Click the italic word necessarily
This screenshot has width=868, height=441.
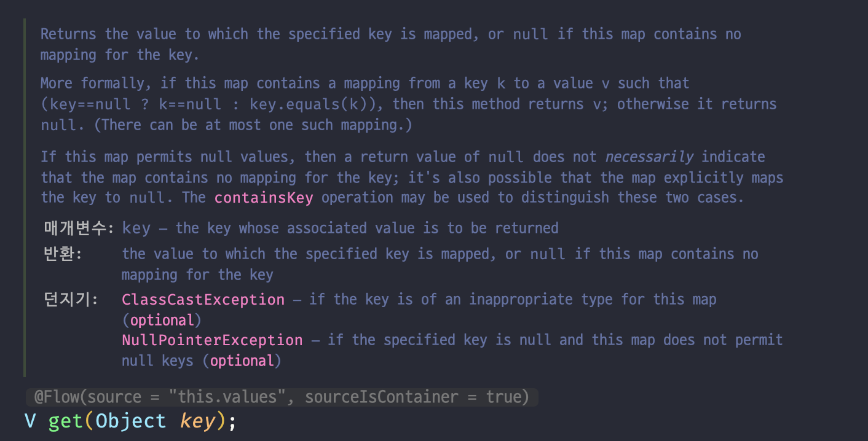[650, 157]
